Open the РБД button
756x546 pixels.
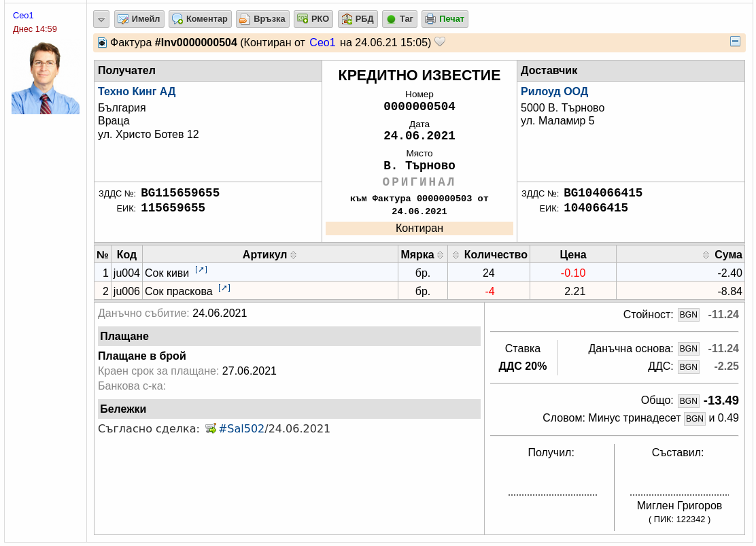[x=358, y=19]
